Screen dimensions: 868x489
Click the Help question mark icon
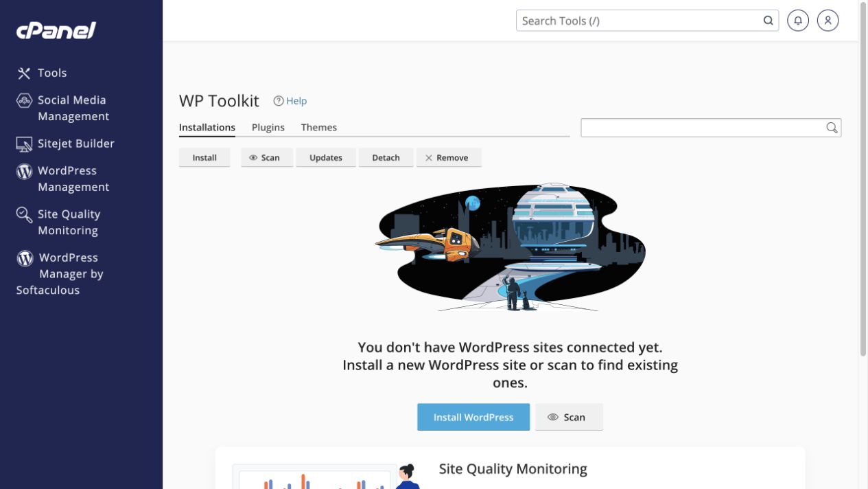click(279, 101)
